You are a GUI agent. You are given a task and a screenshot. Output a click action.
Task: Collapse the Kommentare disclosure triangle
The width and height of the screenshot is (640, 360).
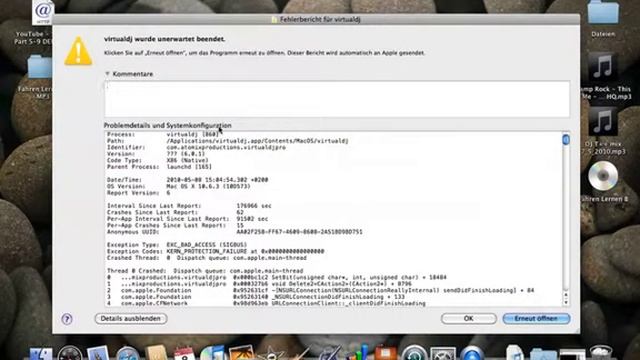click(x=107, y=74)
